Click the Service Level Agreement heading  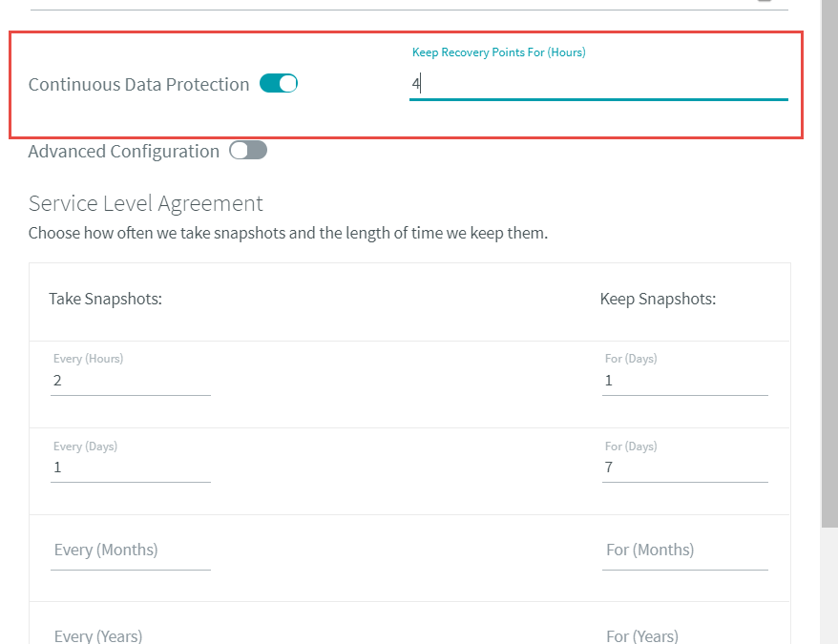click(145, 203)
